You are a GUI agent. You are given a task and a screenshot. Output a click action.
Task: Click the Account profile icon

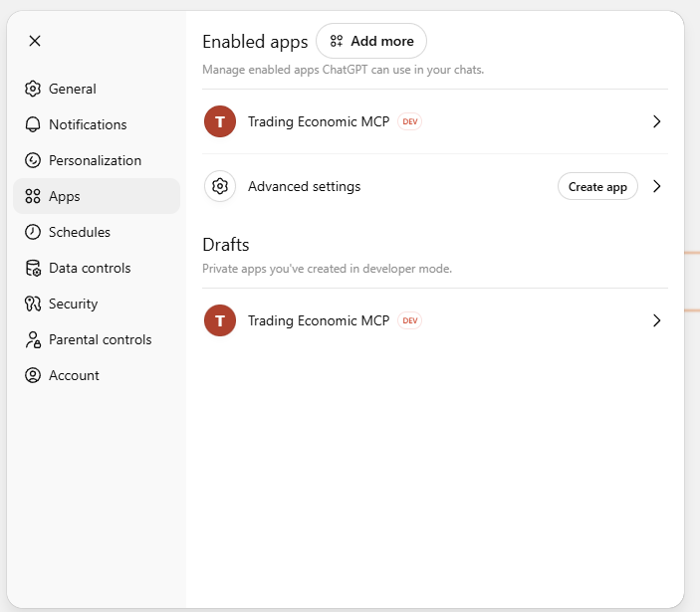[x=33, y=375]
